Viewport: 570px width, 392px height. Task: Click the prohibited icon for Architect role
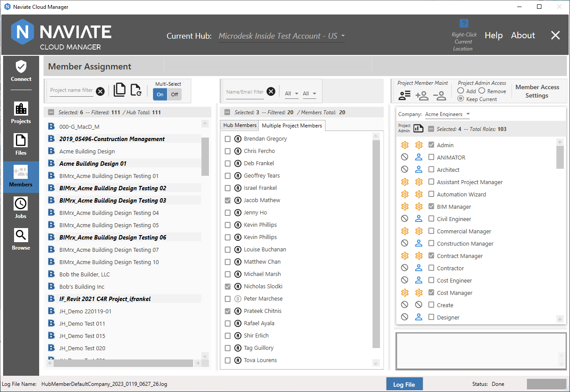click(x=405, y=170)
